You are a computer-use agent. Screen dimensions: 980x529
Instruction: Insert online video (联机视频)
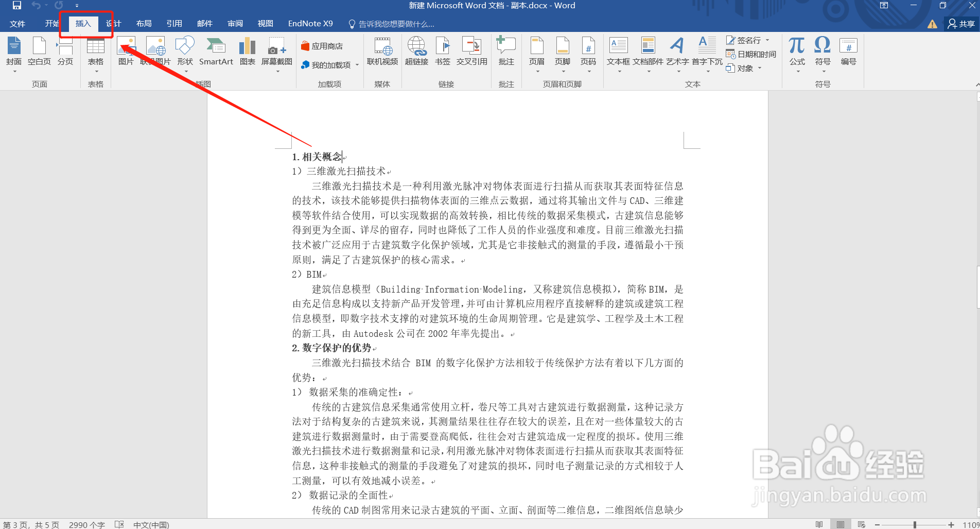click(382, 52)
